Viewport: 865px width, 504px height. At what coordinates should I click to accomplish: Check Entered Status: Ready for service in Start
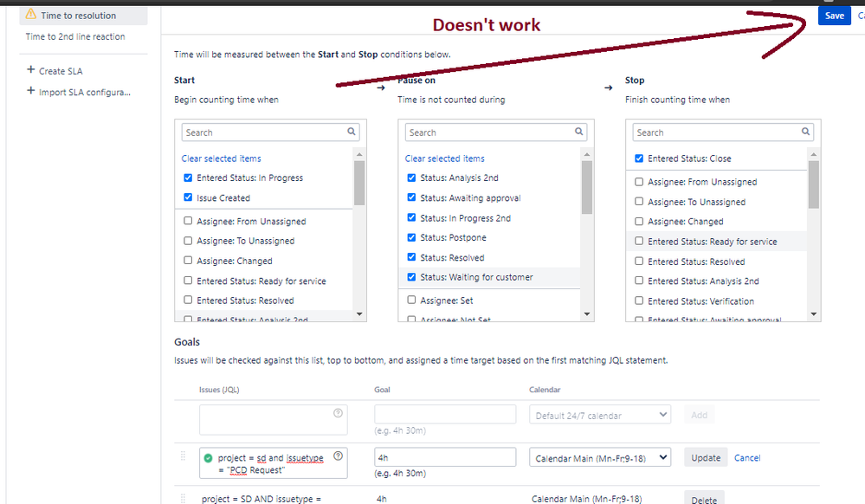click(188, 281)
